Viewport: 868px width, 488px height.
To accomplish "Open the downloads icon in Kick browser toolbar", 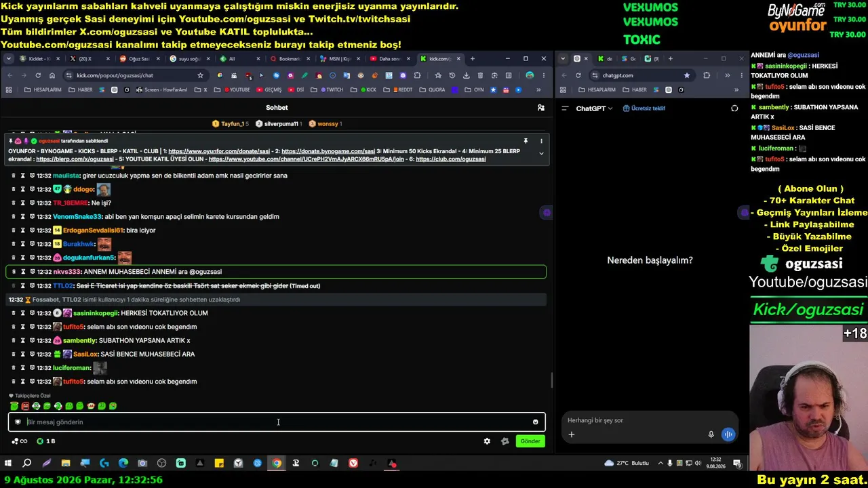I will pos(466,75).
